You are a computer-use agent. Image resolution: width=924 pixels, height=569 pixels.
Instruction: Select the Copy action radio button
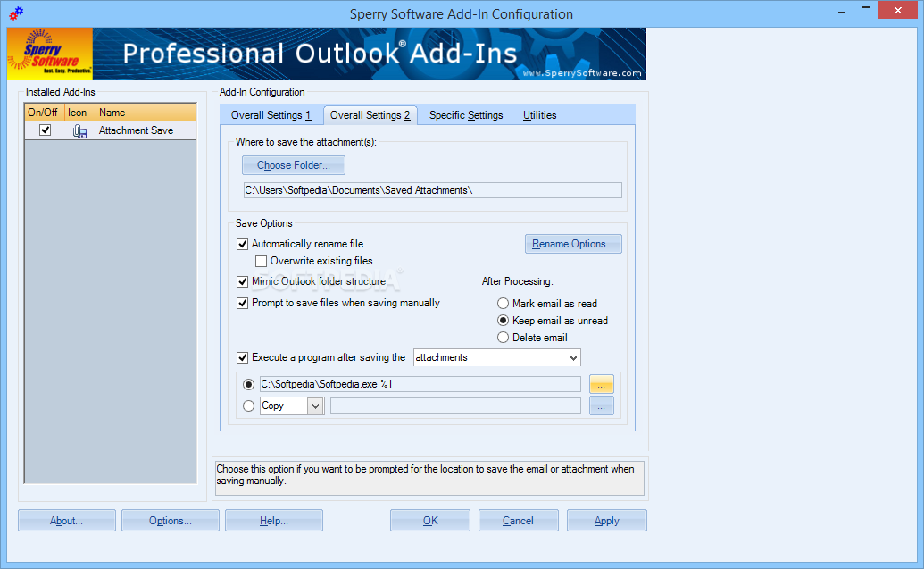coord(249,406)
